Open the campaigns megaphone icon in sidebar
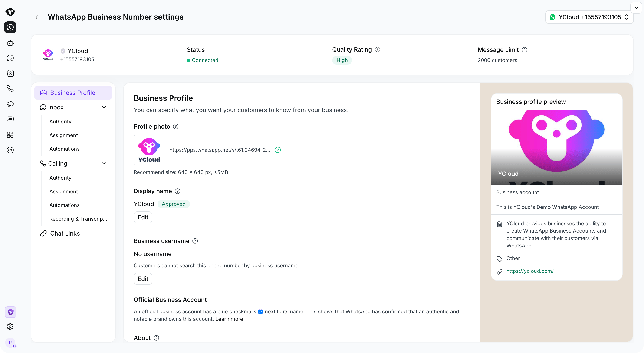 (10, 104)
